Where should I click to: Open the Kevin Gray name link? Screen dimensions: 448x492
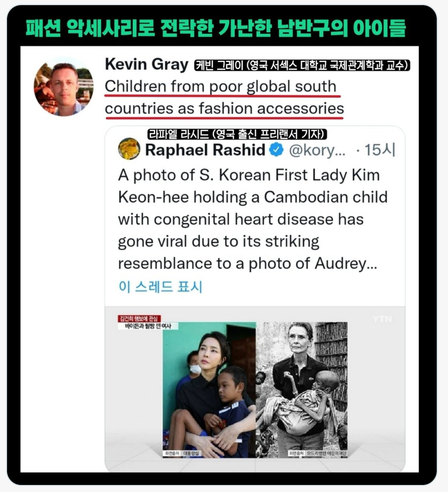[x=147, y=64]
